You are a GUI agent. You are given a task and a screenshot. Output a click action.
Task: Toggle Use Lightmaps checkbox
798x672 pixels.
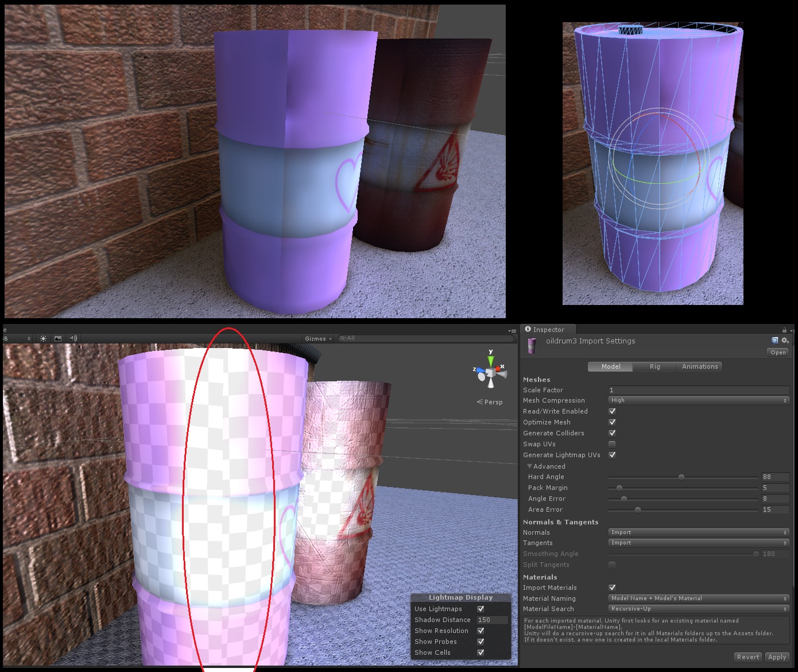(481, 609)
